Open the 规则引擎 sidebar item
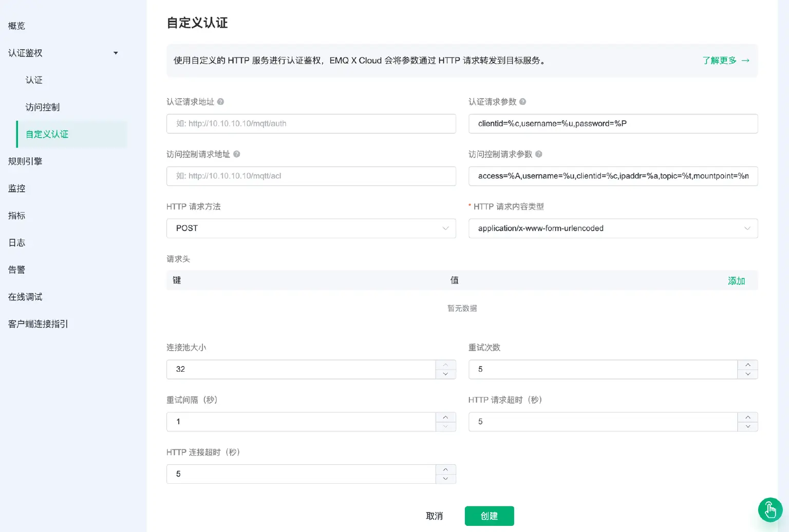789x532 pixels. 24,161
